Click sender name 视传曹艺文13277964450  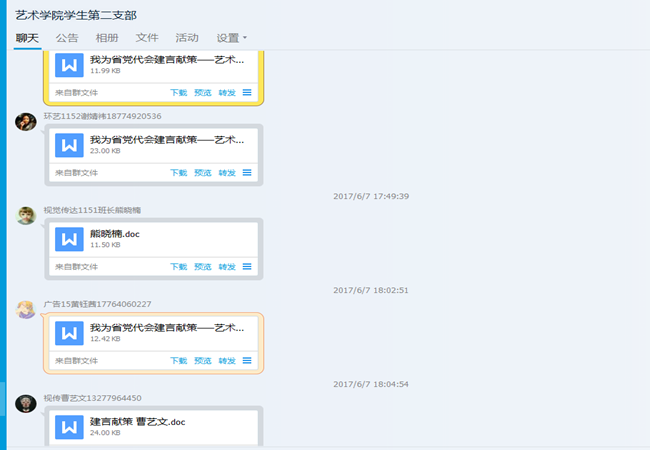click(x=92, y=398)
